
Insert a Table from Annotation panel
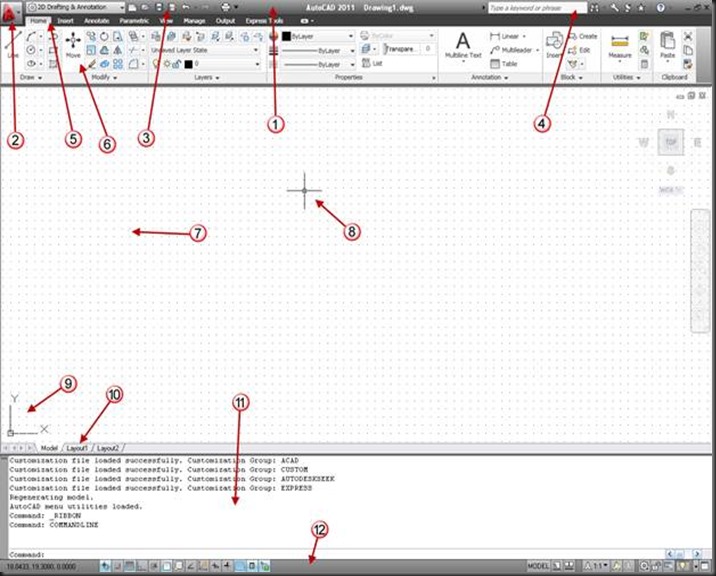[x=503, y=64]
